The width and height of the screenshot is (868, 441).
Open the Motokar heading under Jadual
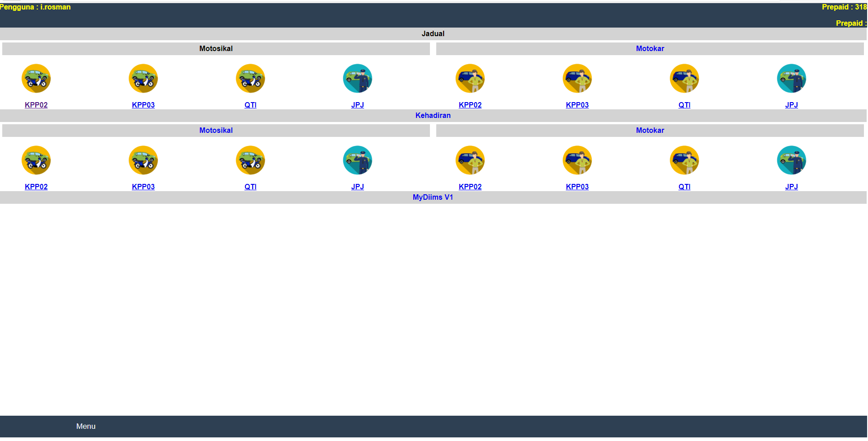tap(650, 48)
